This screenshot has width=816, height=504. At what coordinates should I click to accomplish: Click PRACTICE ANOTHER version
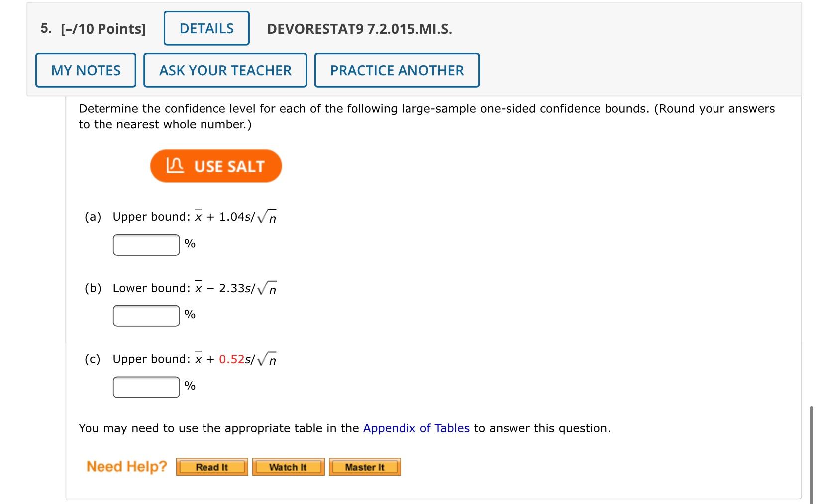point(397,70)
